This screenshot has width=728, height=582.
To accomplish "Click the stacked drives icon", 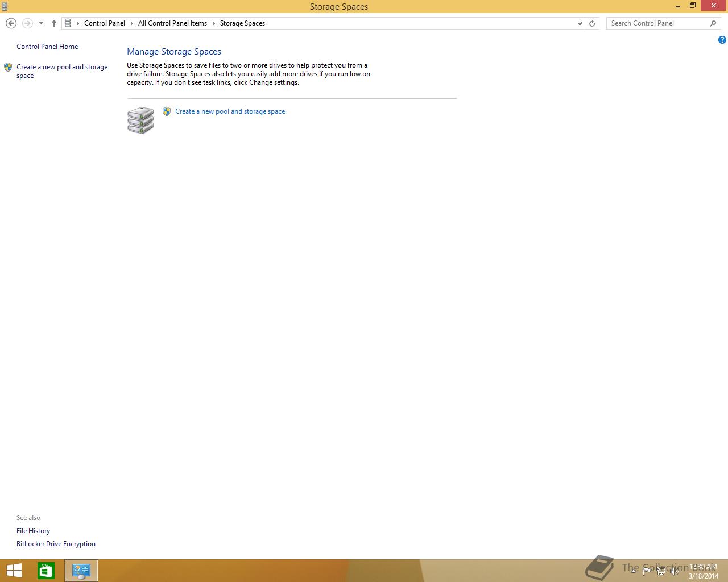I will click(140, 120).
